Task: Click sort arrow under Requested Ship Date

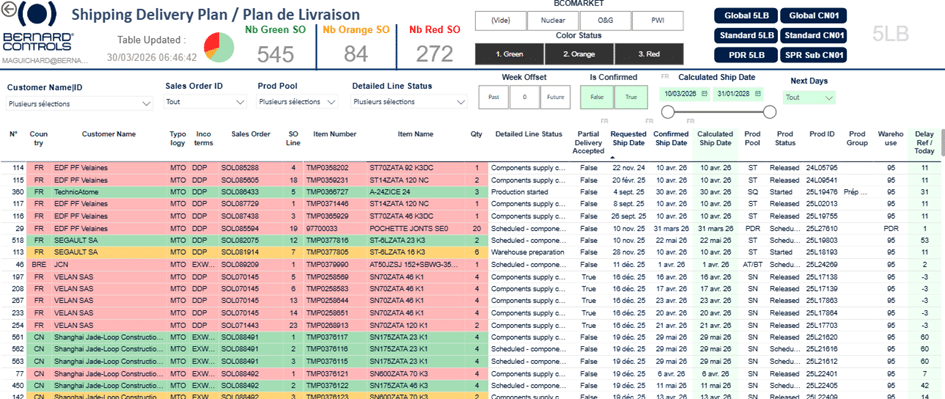Action: pos(612,157)
